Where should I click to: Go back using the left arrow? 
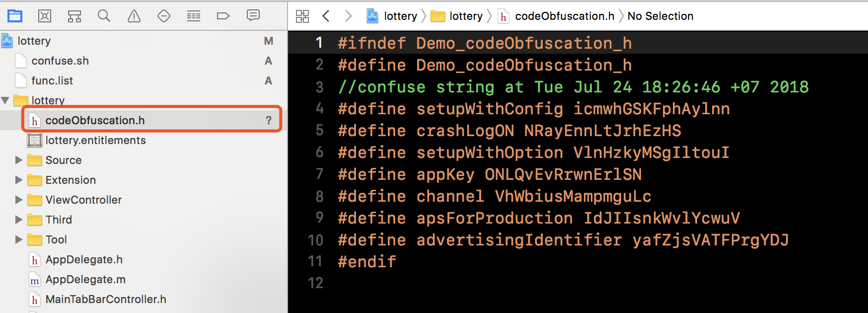(326, 16)
